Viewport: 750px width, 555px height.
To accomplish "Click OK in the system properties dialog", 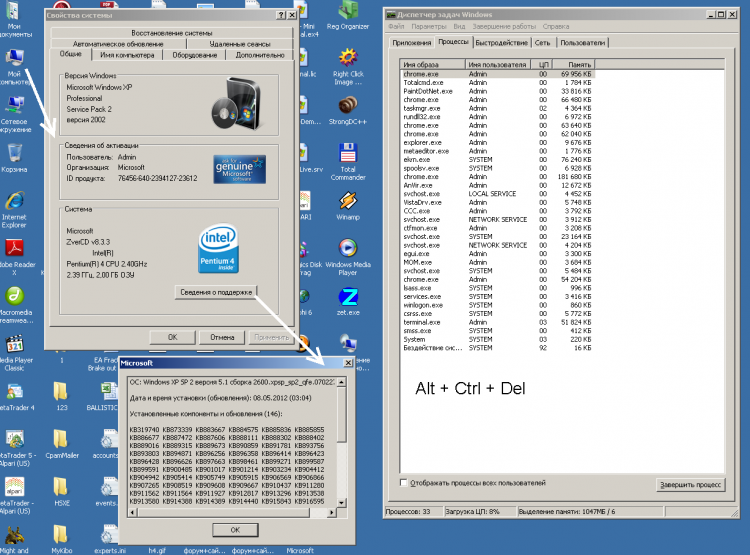I will pos(173,337).
